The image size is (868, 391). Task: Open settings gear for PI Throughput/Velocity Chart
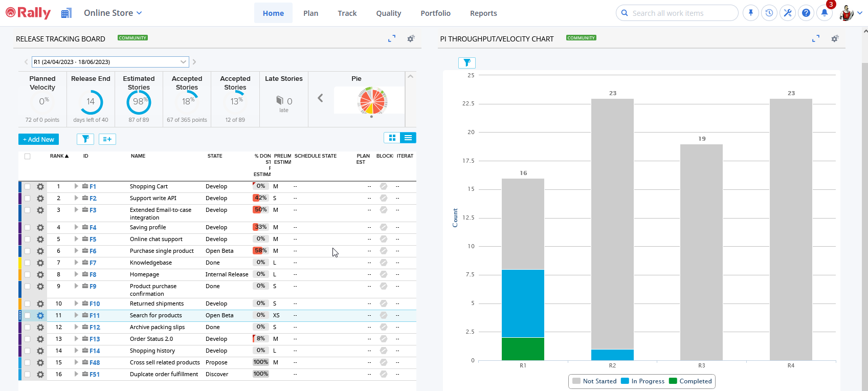tap(835, 39)
